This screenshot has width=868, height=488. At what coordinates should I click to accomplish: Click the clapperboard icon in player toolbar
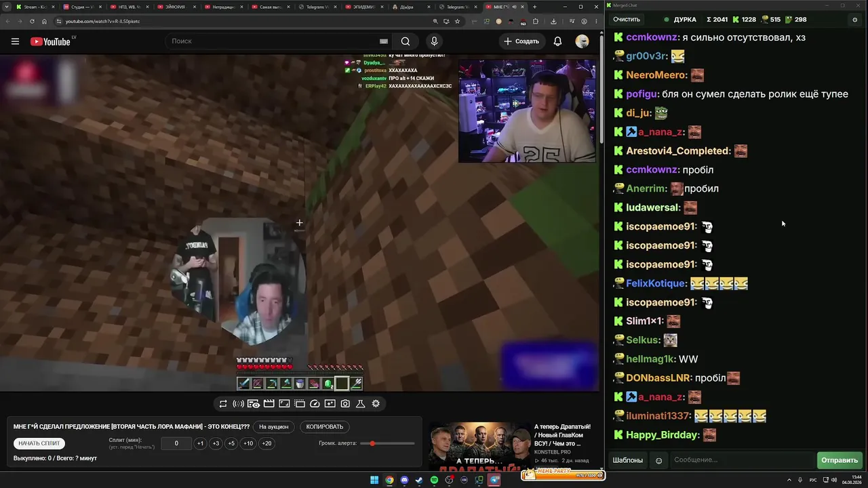[269, 404]
